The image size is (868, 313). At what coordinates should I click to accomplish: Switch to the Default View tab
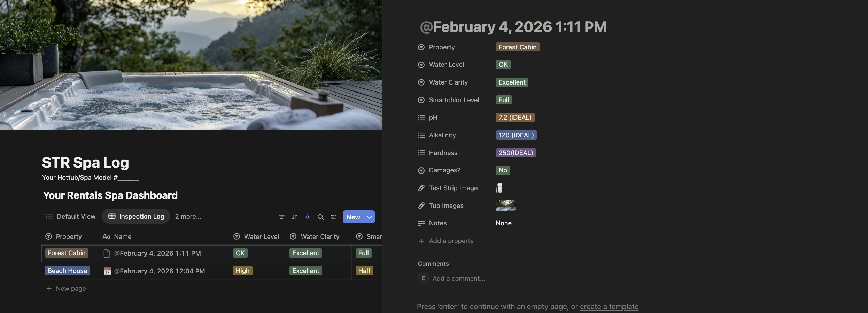coord(76,216)
